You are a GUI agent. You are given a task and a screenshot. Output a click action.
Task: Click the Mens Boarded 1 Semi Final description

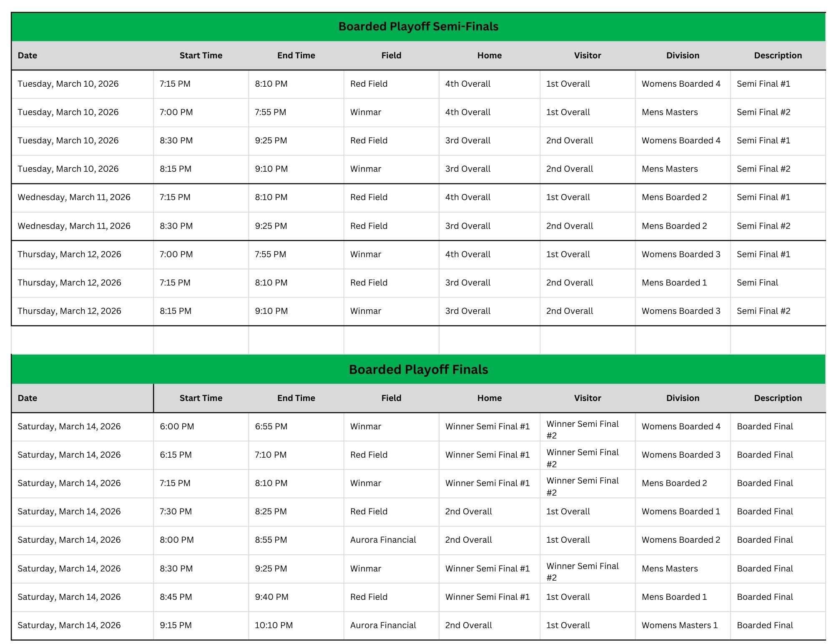(757, 283)
